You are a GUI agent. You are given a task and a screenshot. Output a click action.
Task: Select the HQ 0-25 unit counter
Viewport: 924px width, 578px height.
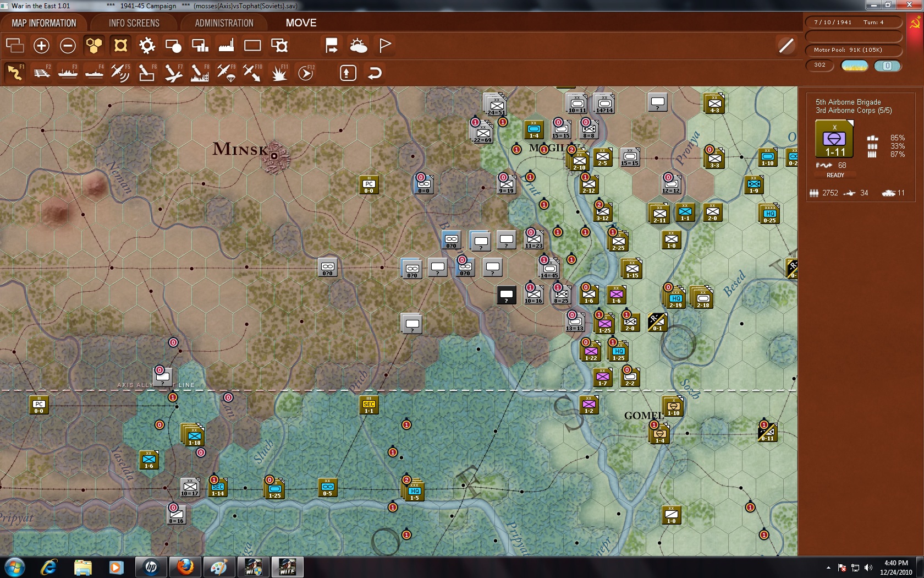[x=769, y=214]
